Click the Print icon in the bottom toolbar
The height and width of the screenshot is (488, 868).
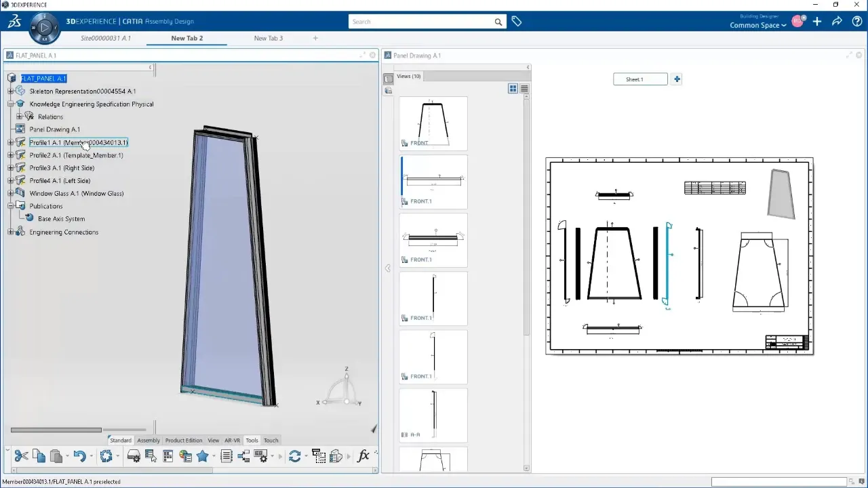134,455
